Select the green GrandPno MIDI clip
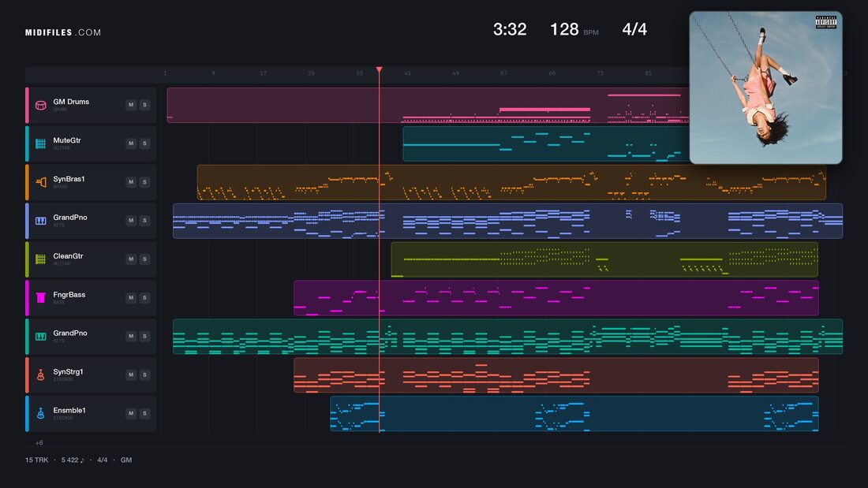 point(507,337)
